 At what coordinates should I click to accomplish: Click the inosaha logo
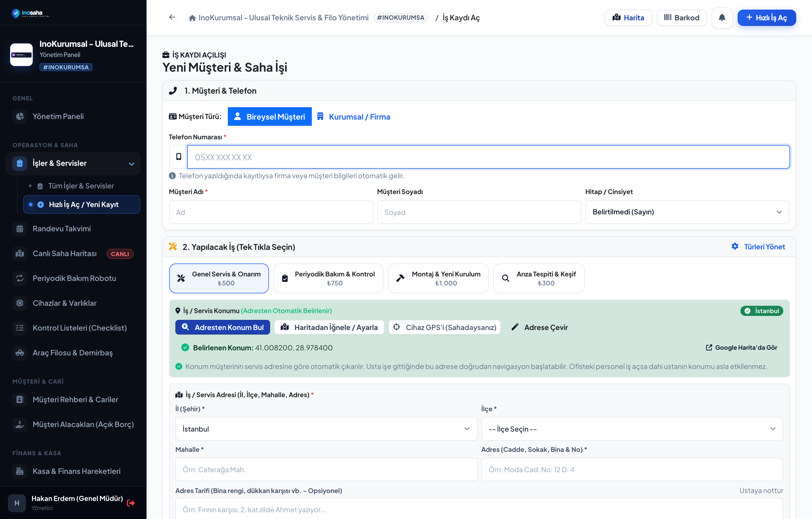pyautogui.click(x=30, y=14)
